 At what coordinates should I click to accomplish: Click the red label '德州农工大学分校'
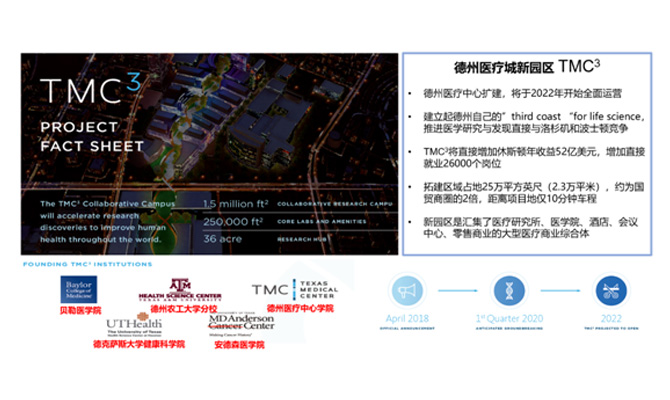[x=184, y=309]
